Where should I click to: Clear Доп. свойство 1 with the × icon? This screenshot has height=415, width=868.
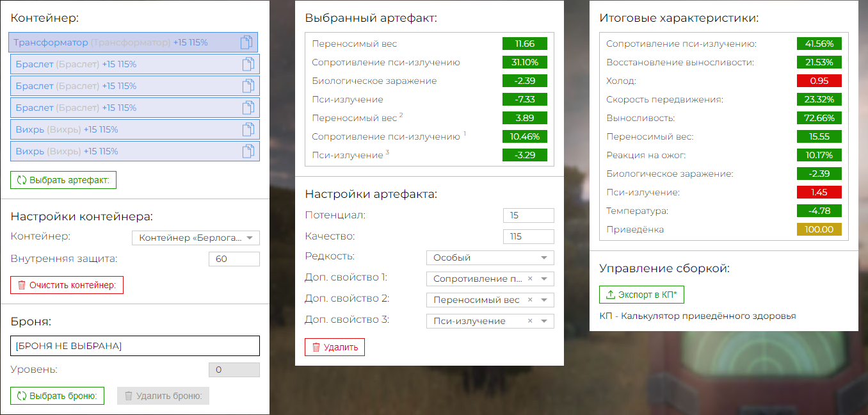pos(530,279)
